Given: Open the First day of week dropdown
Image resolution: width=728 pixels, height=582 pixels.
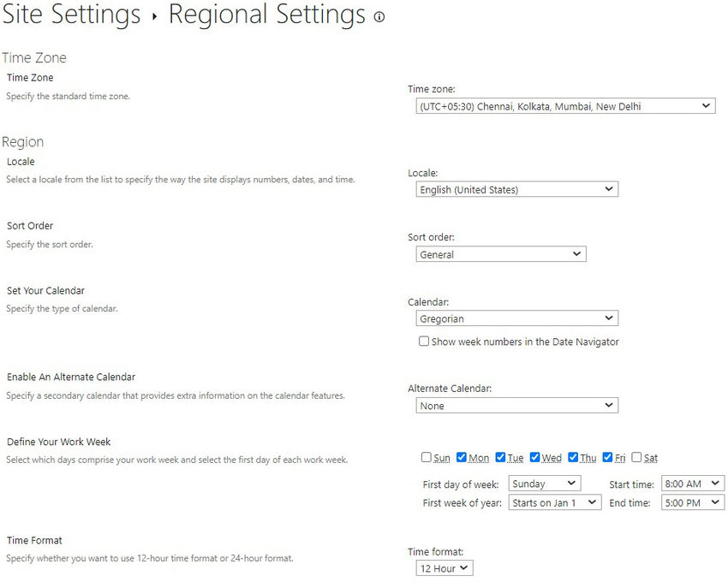Looking at the screenshot, I should (x=544, y=483).
